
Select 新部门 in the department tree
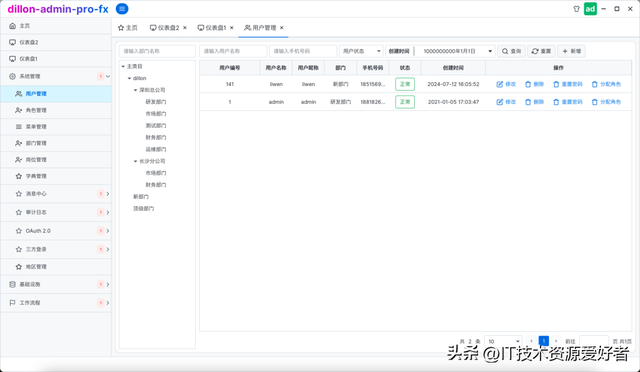(x=141, y=196)
